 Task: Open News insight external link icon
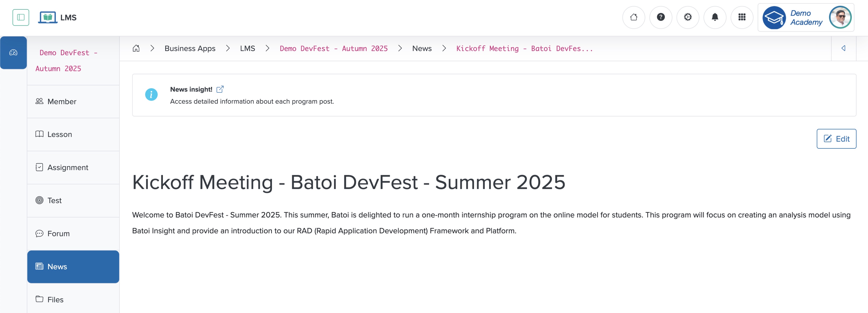(220, 90)
